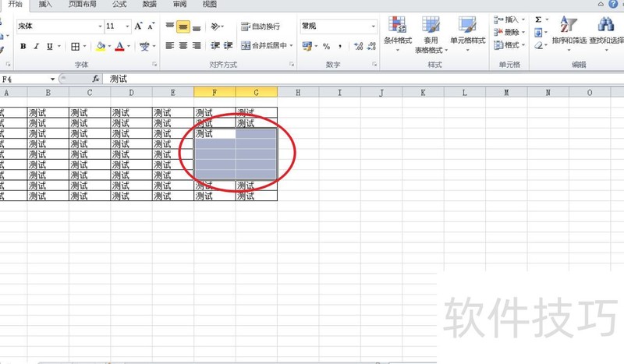Image resolution: width=624 pixels, height=364 pixels.
Task: Apply cell borders with the border icon
Action: 75,46
